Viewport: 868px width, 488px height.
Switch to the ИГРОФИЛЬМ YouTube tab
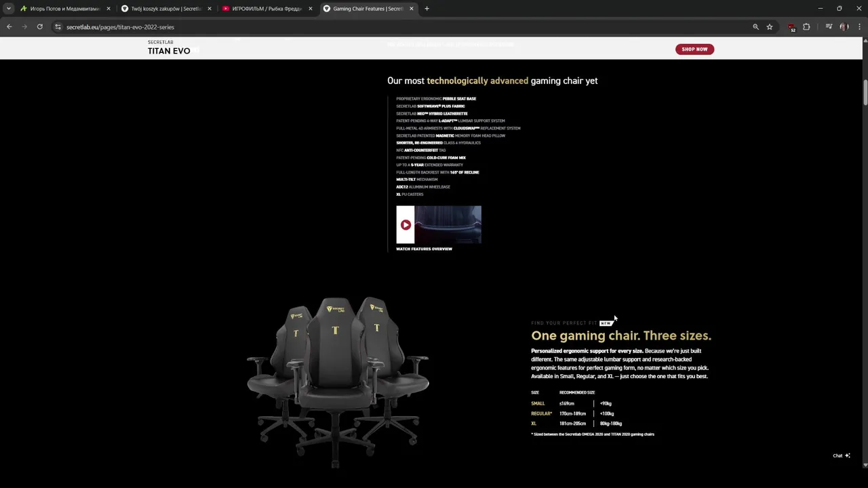pyautogui.click(x=267, y=9)
